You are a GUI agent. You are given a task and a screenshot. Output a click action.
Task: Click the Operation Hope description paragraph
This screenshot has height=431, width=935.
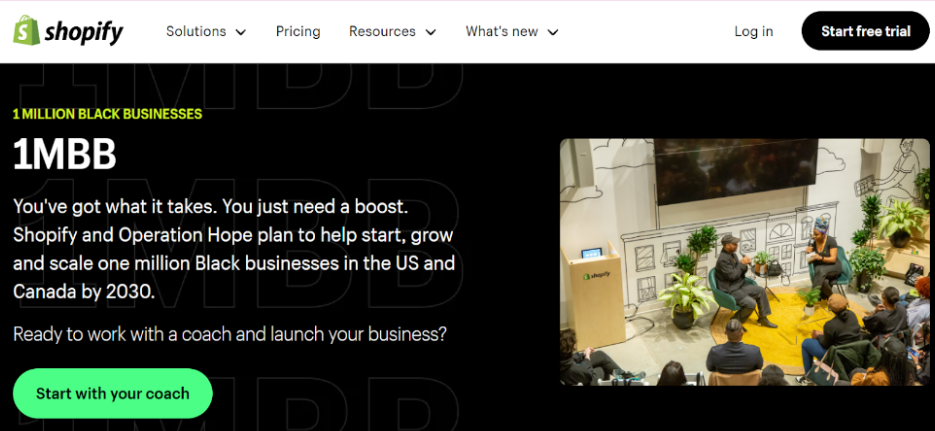tap(235, 249)
